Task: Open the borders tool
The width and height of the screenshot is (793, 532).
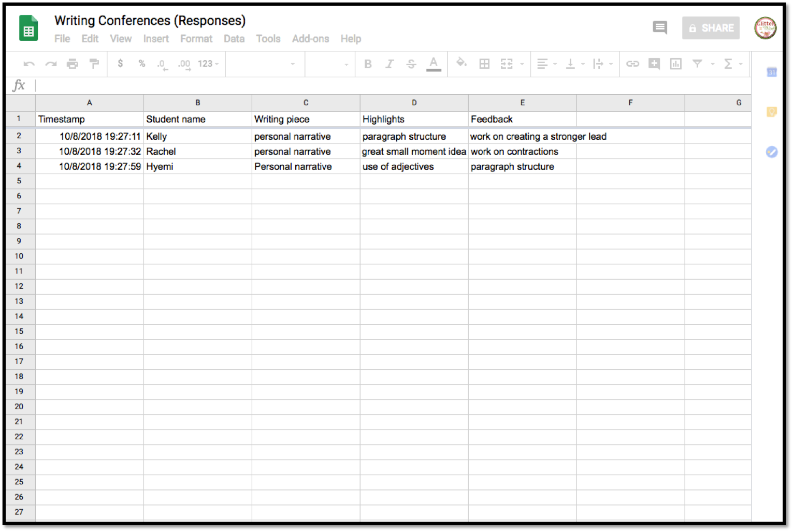Action: pyautogui.click(x=484, y=64)
